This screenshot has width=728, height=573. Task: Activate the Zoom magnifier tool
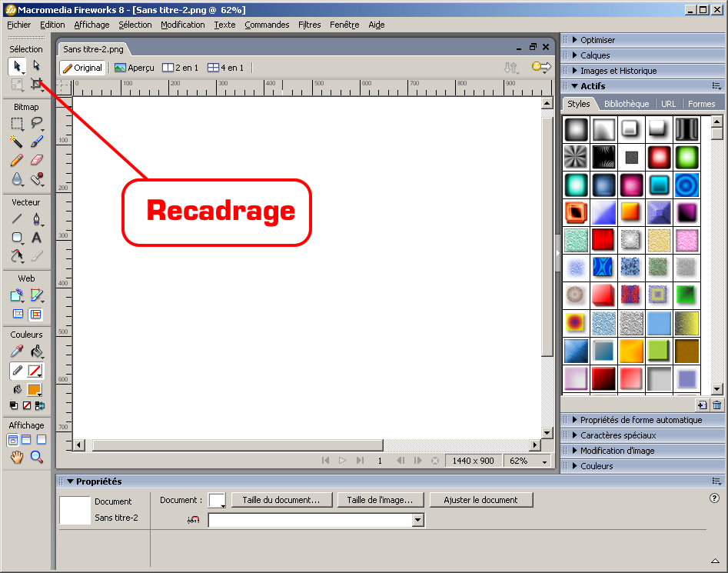point(36,457)
